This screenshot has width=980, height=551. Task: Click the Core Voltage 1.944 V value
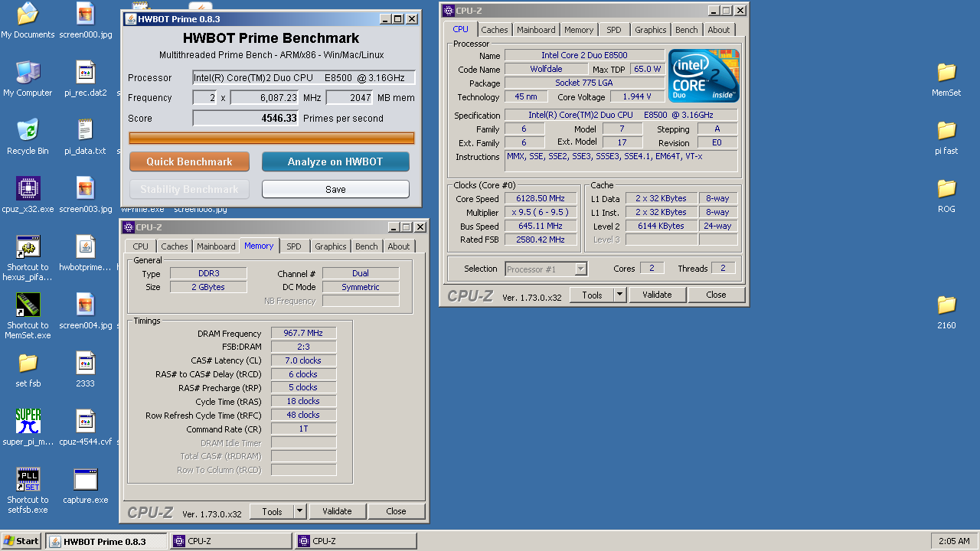pyautogui.click(x=638, y=96)
